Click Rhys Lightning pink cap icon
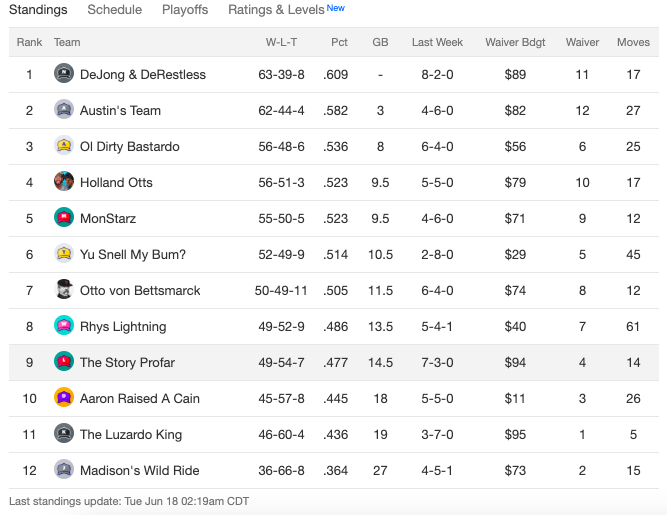The height and width of the screenshot is (515, 667). (64, 325)
